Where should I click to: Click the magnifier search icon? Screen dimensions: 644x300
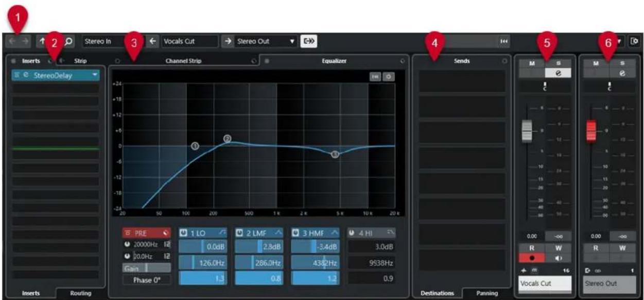tap(68, 41)
